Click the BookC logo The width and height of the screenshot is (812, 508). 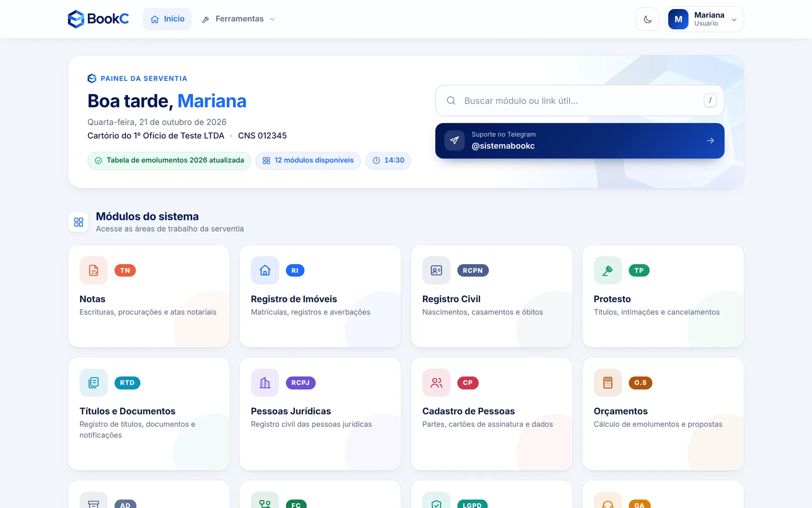click(x=98, y=19)
